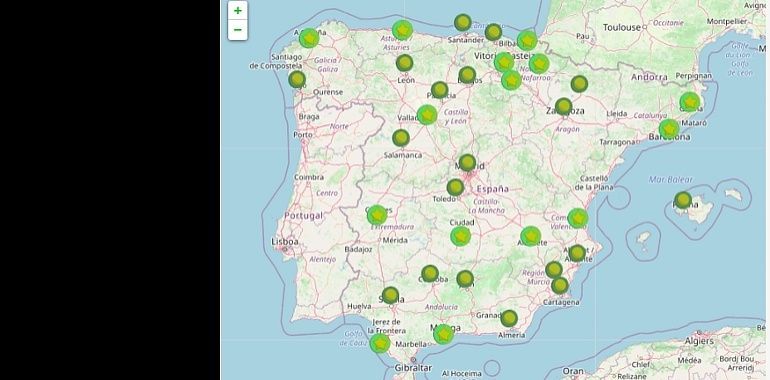
Task: Click the Andorra label on map
Action: (649, 77)
